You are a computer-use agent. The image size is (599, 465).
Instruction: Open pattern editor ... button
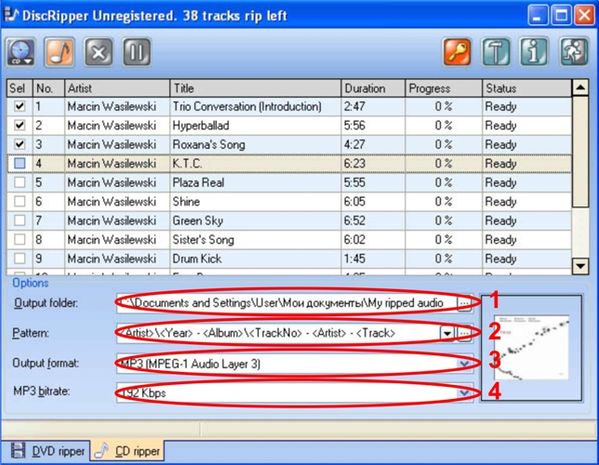[464, 334]
